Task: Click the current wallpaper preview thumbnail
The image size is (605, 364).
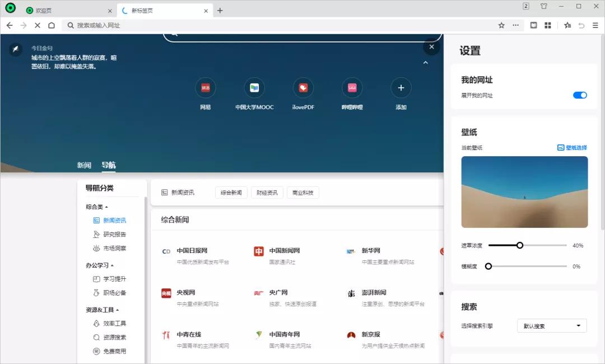Action: pos(524,192)
